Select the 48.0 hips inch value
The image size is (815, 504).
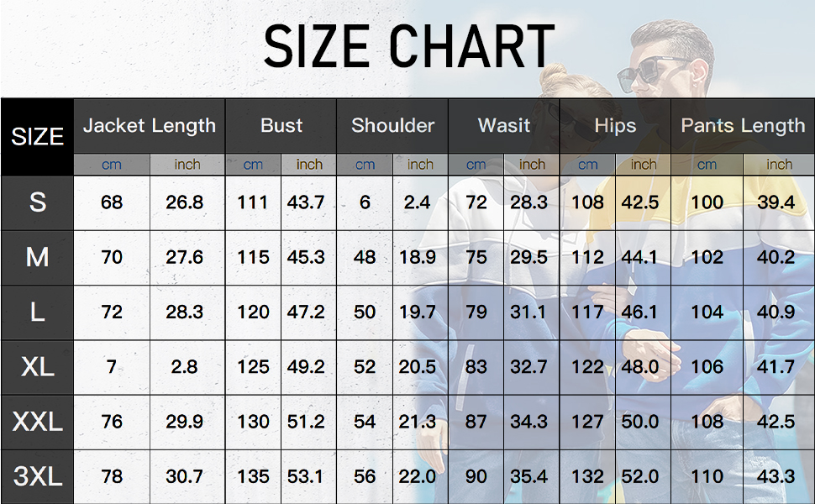(640, 366)
